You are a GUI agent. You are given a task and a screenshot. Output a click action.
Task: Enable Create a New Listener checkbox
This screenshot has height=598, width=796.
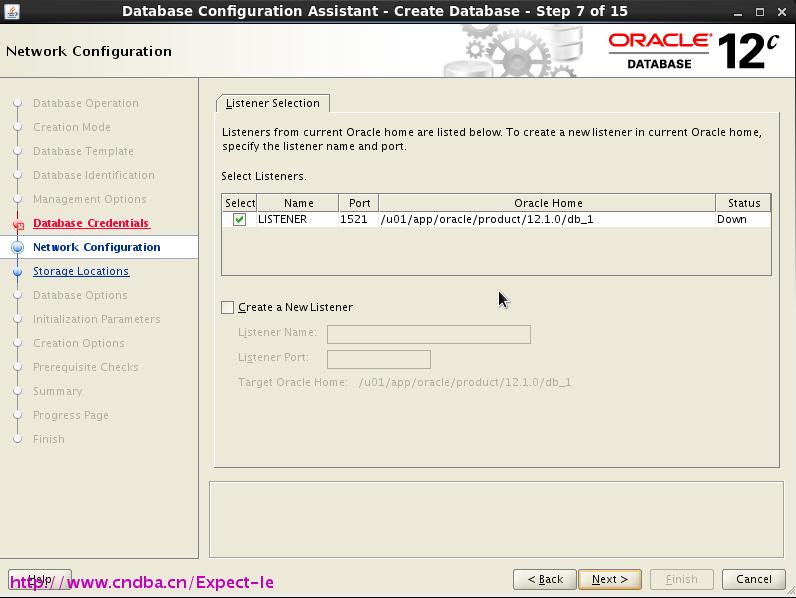click(x=227, y=307)
